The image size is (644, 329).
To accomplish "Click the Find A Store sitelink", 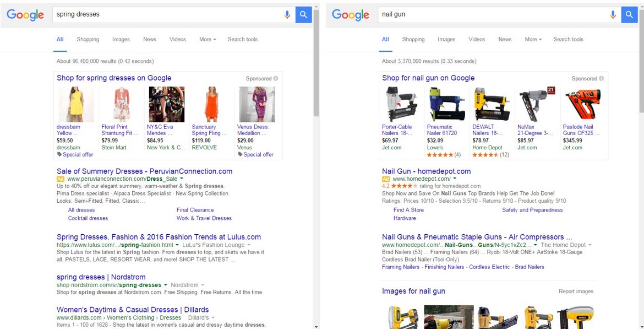I will point(408,210).
